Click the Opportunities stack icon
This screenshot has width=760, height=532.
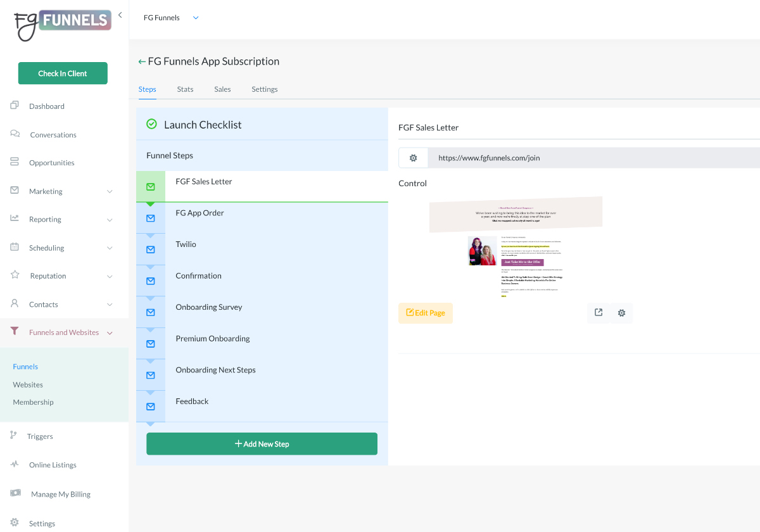[15, 162]
